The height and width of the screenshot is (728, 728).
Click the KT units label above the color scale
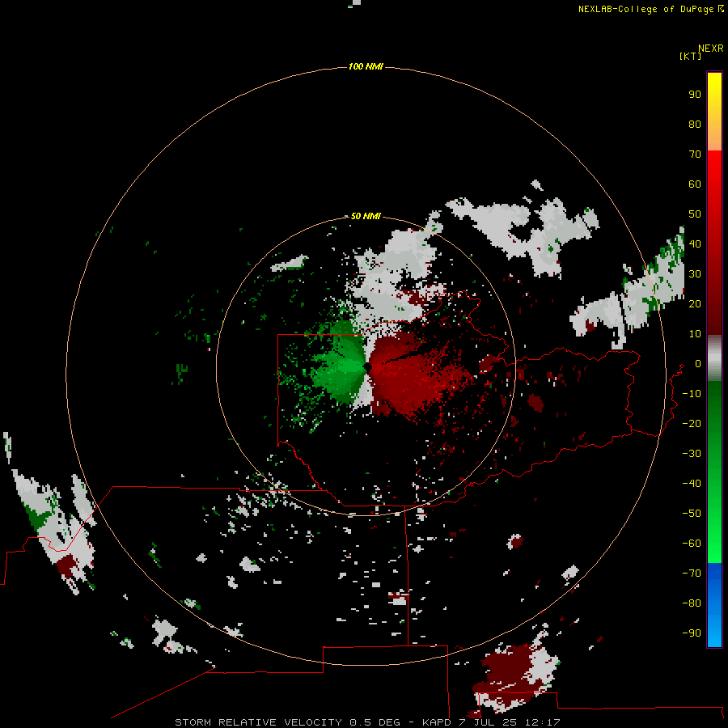(691, 56)
